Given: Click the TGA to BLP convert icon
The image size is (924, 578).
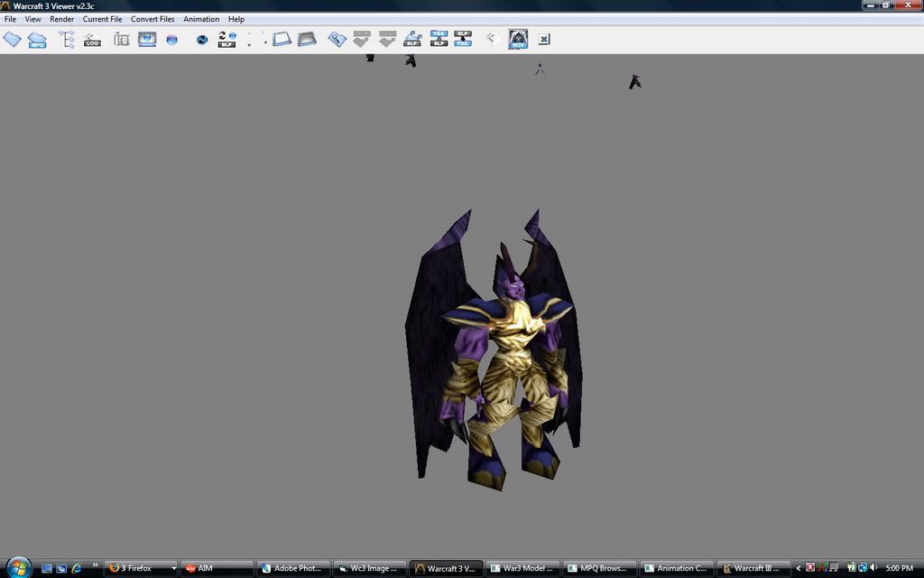Looking at the screenshot, I should click(439, 39).
